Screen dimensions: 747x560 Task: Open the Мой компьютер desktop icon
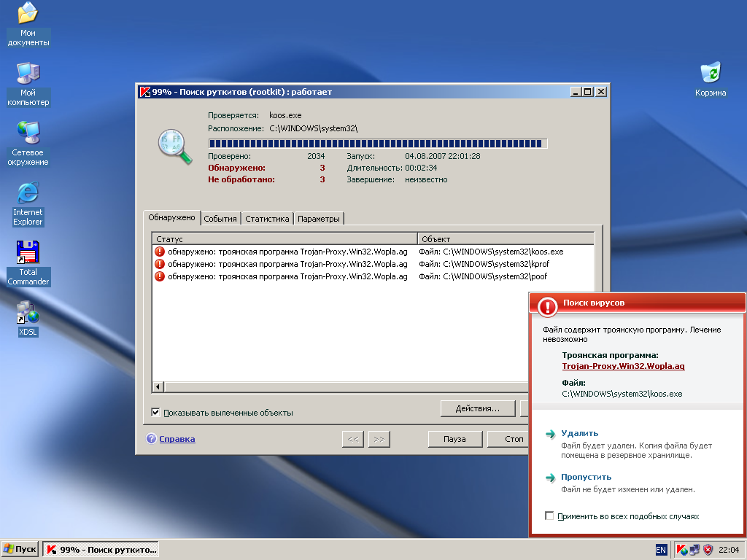click(28, 84)
